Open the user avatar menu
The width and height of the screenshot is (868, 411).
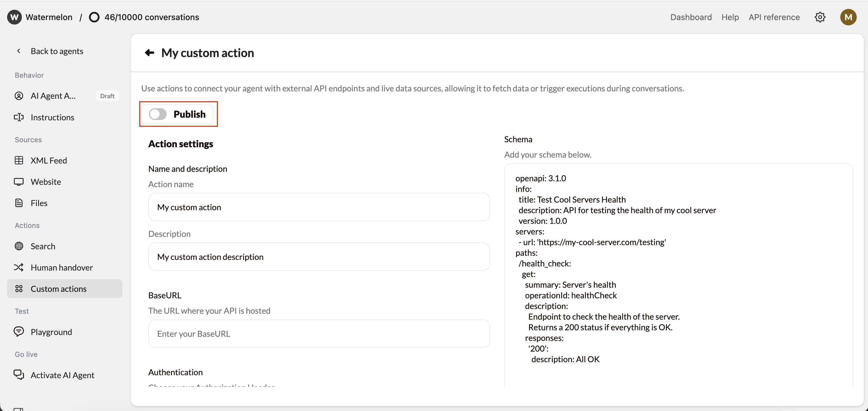(849, 17)
